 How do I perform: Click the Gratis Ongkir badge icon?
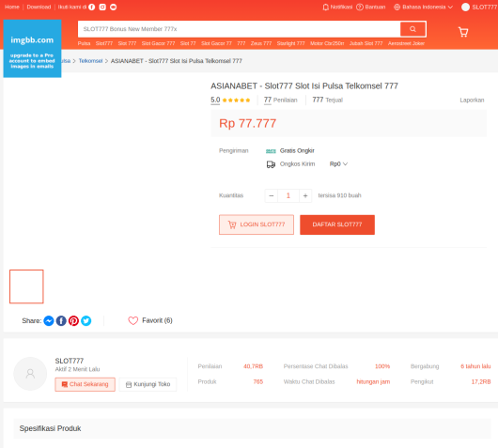pyautogui.click(x=271, y=151)
